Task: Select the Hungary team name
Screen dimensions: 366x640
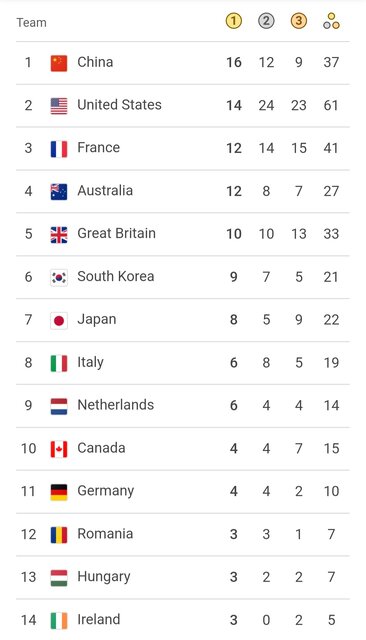Action: click(x=104, y=577)
